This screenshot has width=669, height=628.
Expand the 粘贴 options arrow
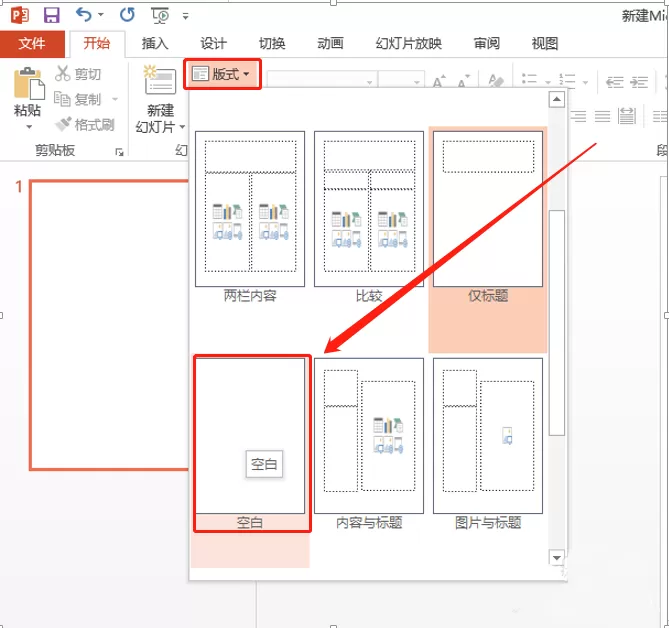click(x=29, y=127)
